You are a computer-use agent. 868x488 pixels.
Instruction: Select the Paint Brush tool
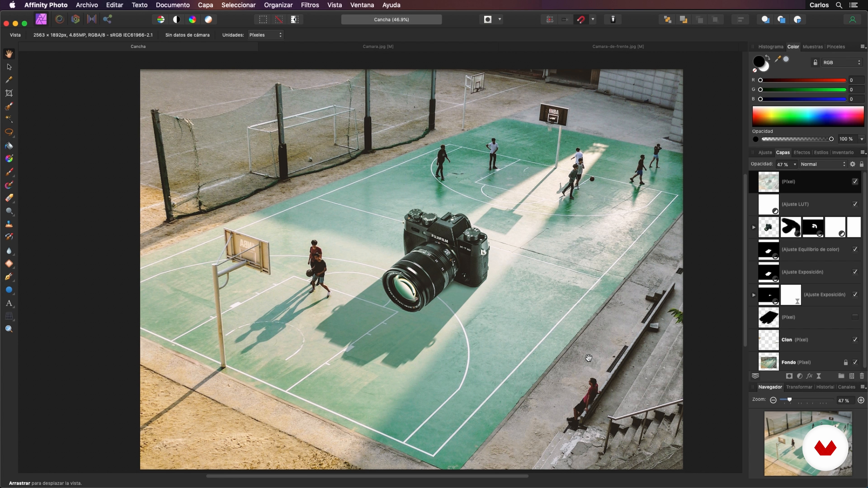9,172
